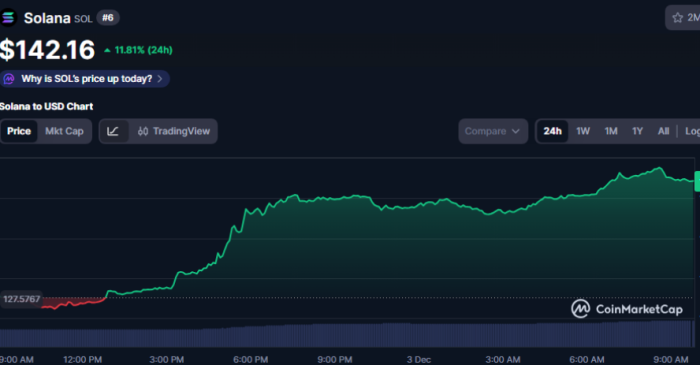Image resolution: width=700 pixels, height=365 pixels.
Task: Click the 6:00 PM axis label
Action: click(x=250, y=360)
